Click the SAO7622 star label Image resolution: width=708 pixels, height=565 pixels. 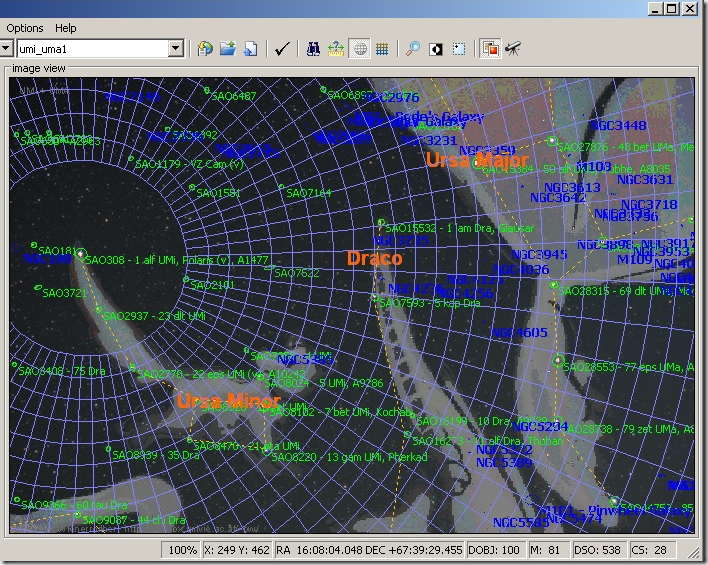click(x=297, y=273)
